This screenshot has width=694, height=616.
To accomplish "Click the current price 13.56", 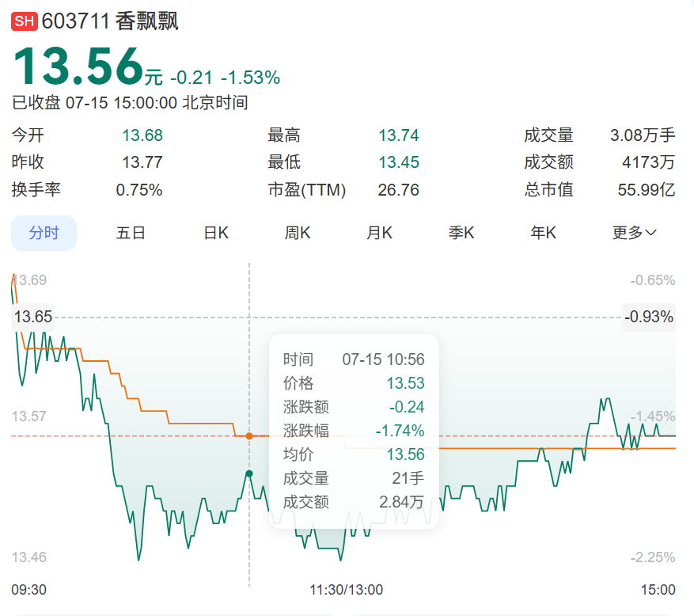I will (x=78, y=66).
